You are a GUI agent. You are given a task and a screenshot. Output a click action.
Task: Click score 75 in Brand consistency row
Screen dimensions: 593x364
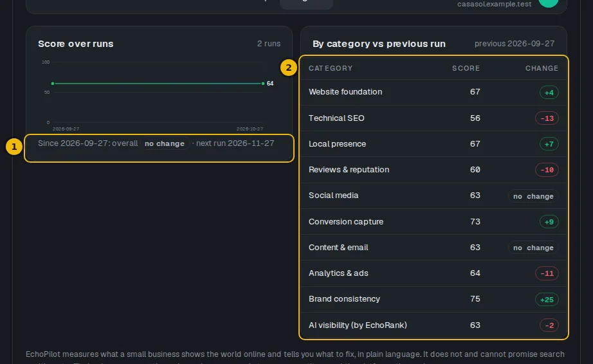pyautogui.click(x=475, y=299)
